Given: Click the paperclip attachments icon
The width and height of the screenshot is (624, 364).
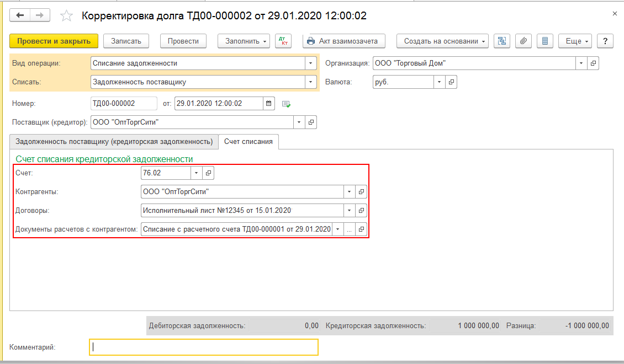Looking at the screenshot, I should pyautogui.click(x=523, y=41).
